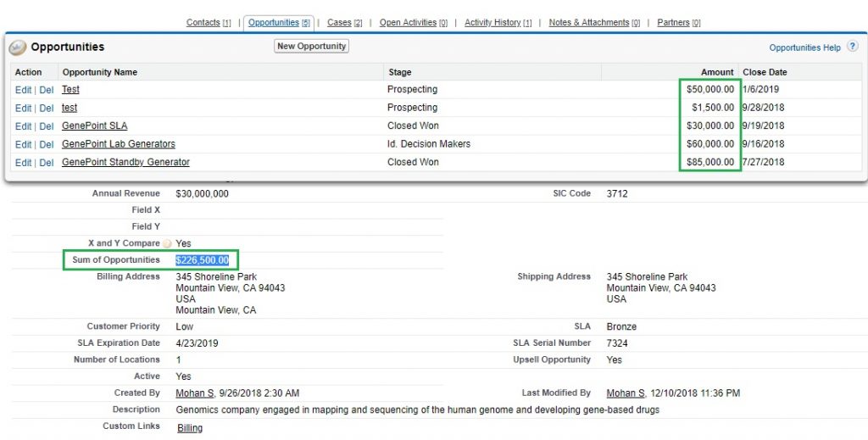Delete the GenePoint SLA opportunity
The image size is (868, 440).
47,126
